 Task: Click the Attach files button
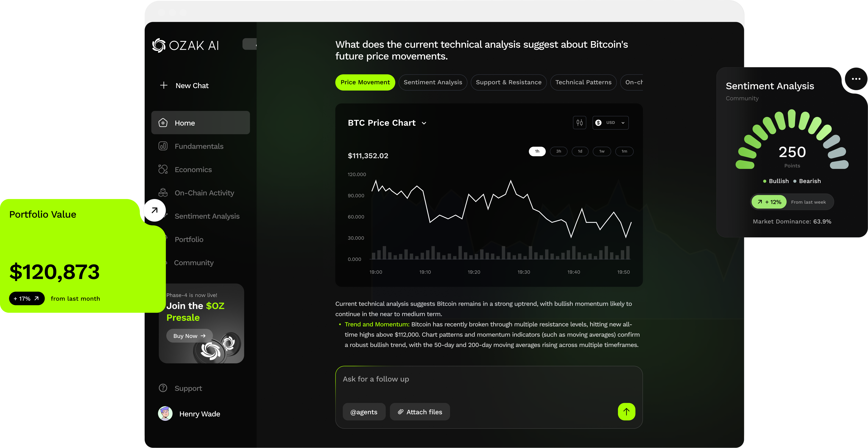[420, 412]
